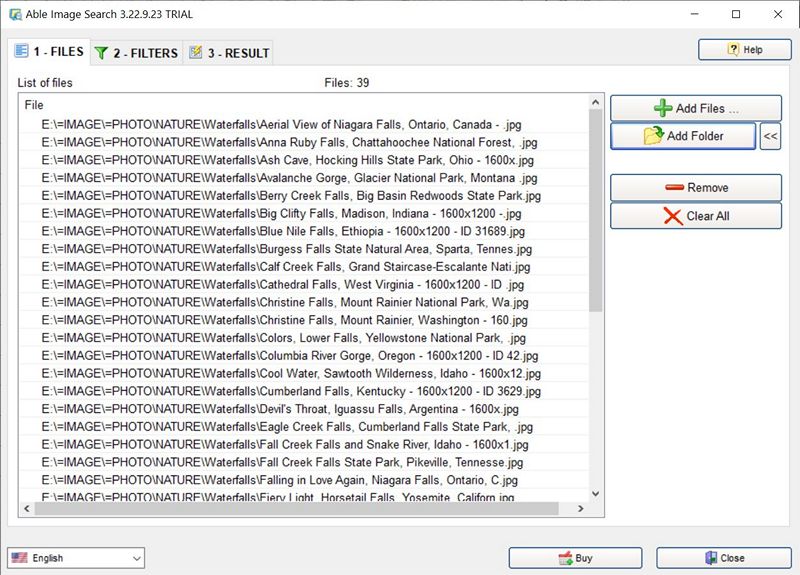
Task: Click the red X Clear All icon
Action: pyautogui.click(x=673, y=216)
